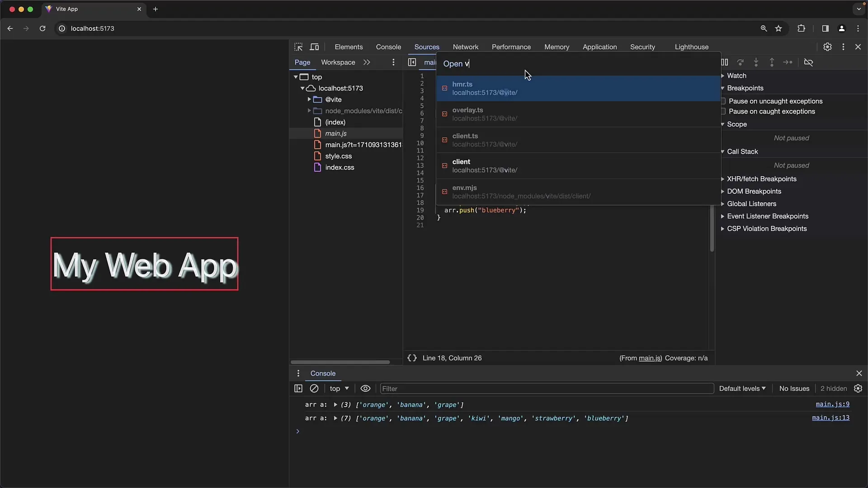The height and width of the screenshot is (488, 868).
Task: Select env.mjs in quick open list
Action: click(x=578, y=192)
